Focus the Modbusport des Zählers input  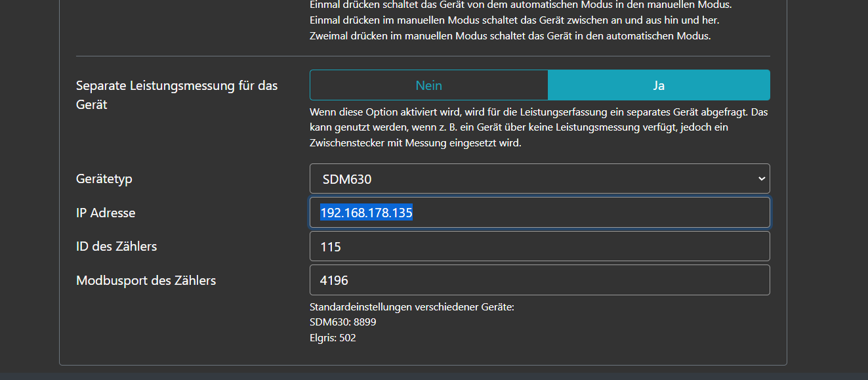pyautogui.click(x=539, y=280)
